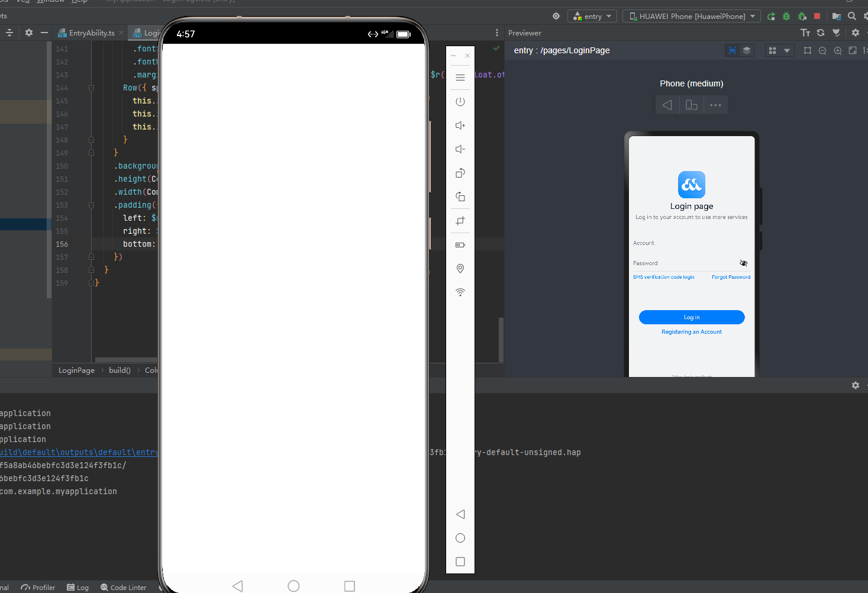The width and height of the screenshot is (868, 593).
Task: Click the Back triangle in the emulator side panel
Action: coord(460,514)
